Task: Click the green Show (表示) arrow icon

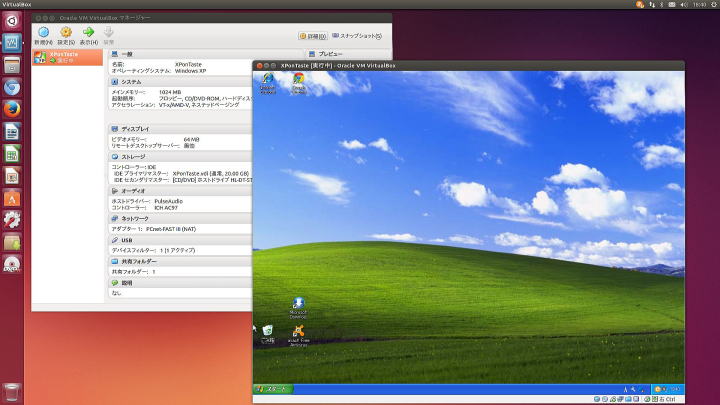Action: pyautogui.click(x=88, y=32)
